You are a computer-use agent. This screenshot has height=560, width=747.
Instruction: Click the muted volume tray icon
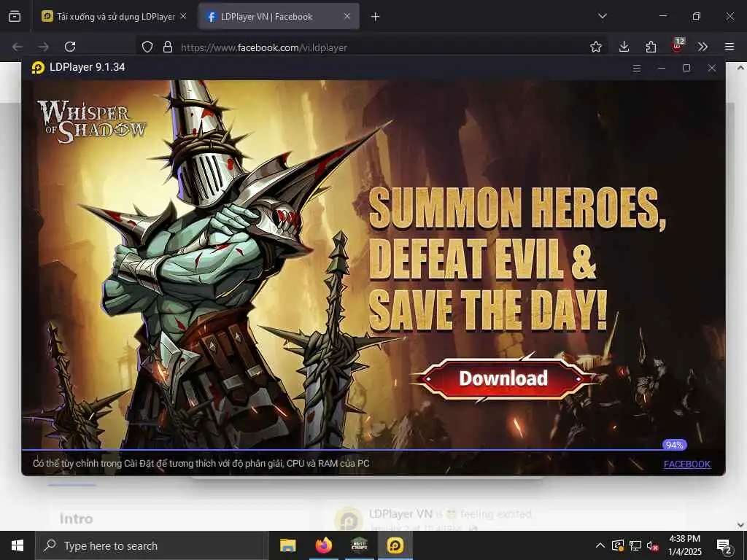click(653, 546)
